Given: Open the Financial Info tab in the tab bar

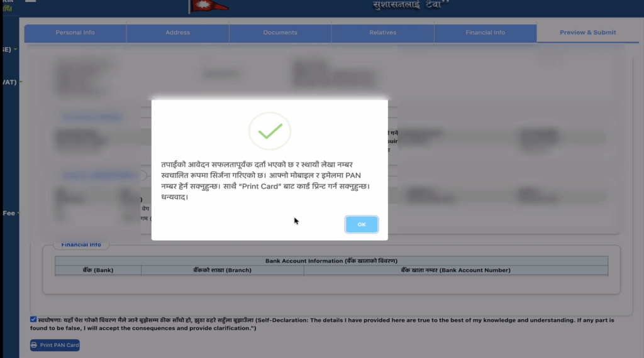Looking at the screenshot, I should click(x=485, y=33).
